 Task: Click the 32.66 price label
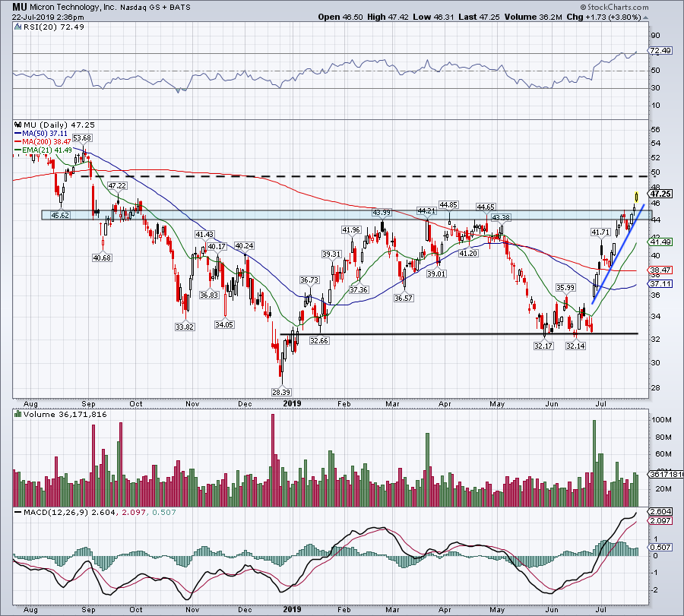tap(319, 341)
